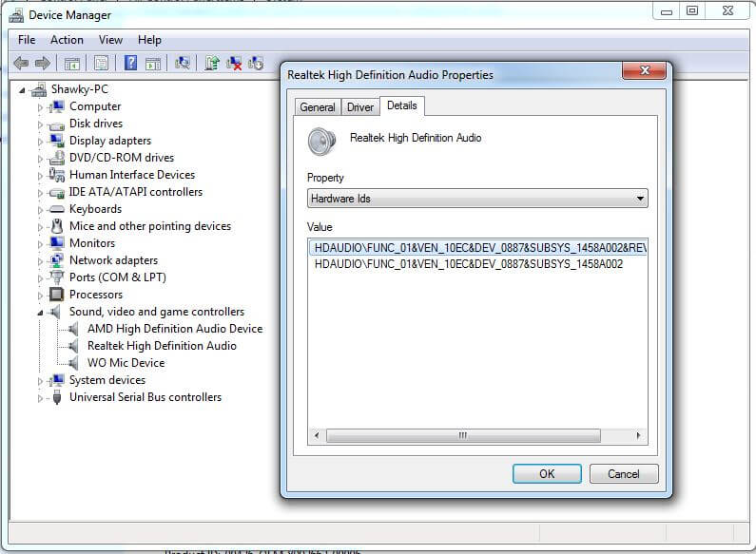Click the Shawky-PC computer icon
756x554 pixels.
[x=39, y=89]
